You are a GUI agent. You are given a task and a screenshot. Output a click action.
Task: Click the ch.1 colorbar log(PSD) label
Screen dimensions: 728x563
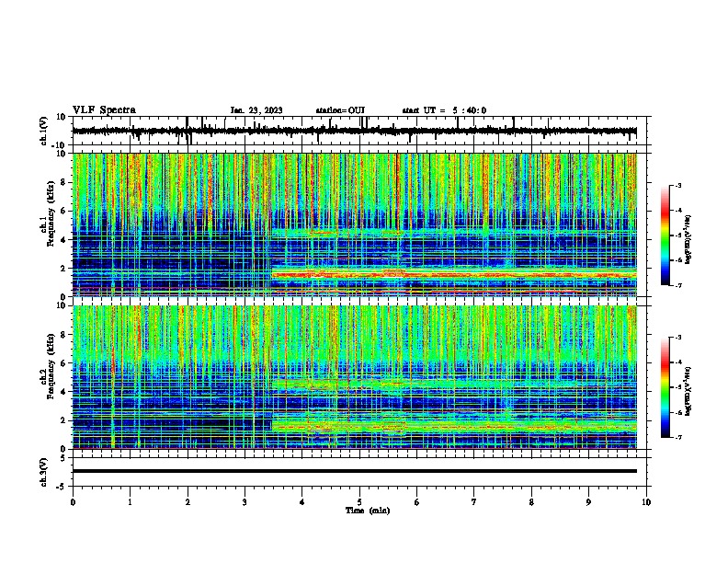(688, 239)
